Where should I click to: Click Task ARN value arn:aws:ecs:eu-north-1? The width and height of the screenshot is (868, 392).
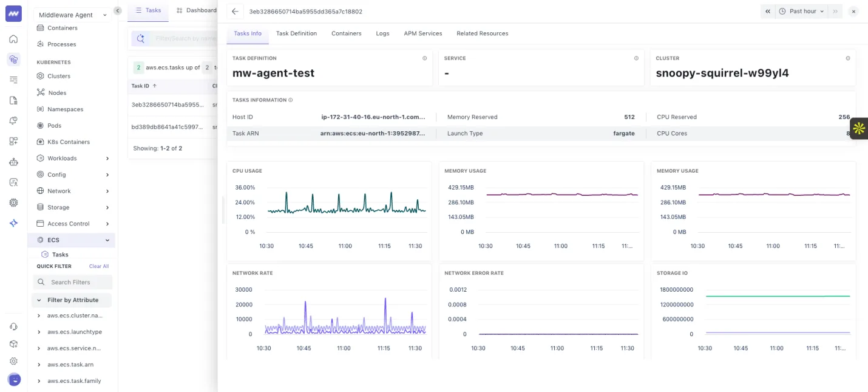373,133
